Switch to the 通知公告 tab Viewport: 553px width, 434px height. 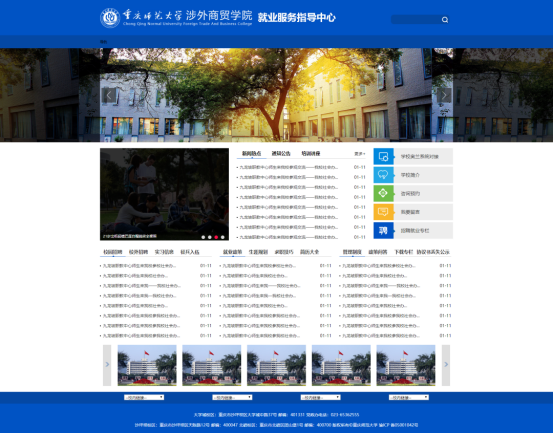pyautogui.click(x=281, y=153)
